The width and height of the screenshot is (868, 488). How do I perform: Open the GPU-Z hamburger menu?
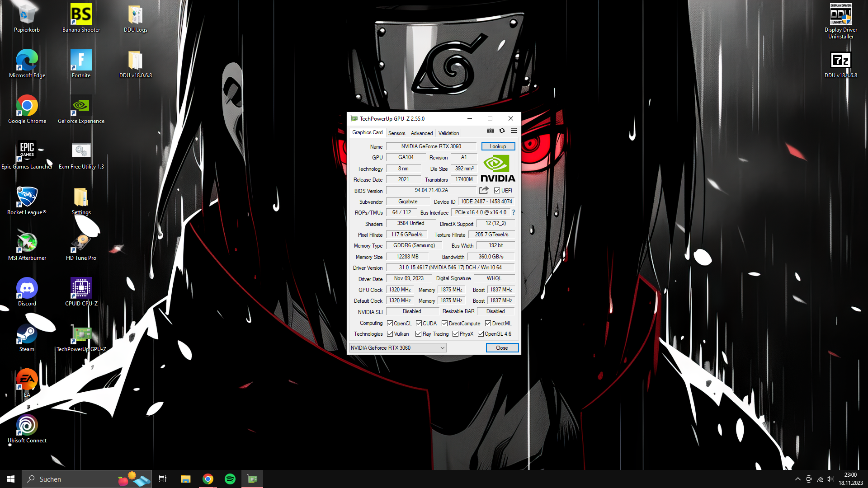[514, 131]
